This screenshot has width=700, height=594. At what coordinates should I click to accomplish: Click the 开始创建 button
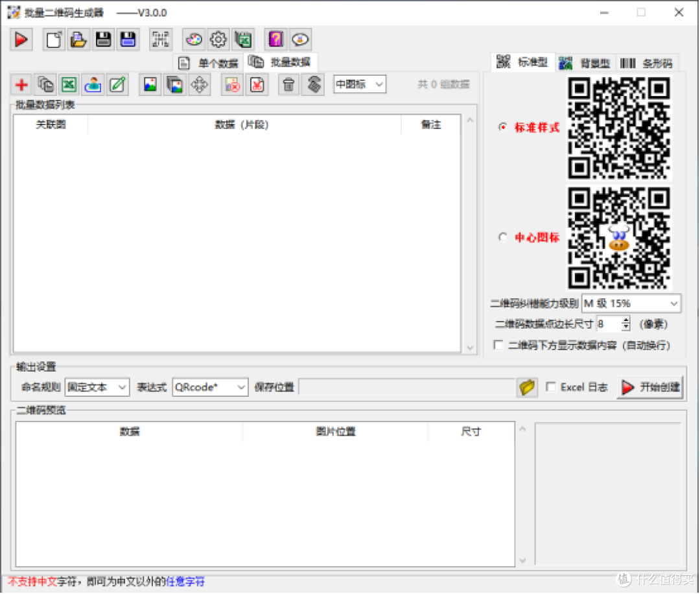(651, 387)
